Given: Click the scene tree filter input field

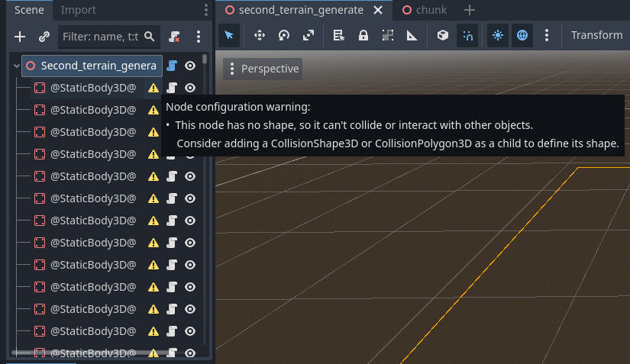Looking at the screenshot, I should 102,37.
